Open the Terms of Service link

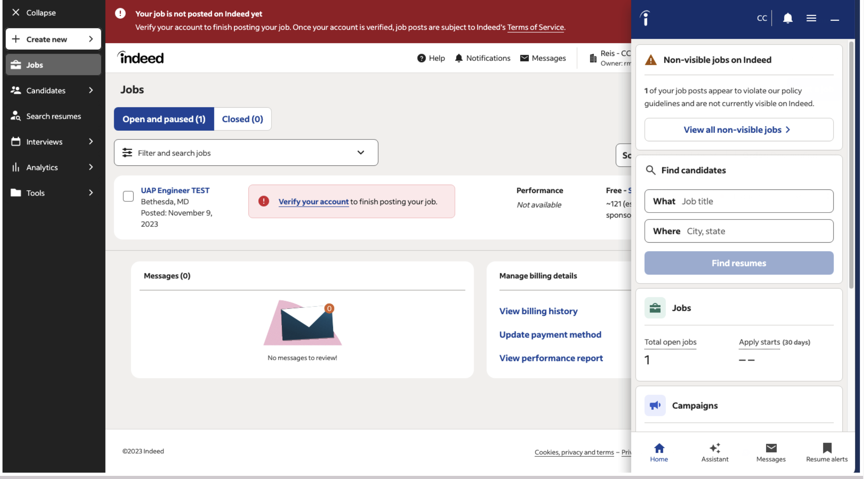(536, 27)
